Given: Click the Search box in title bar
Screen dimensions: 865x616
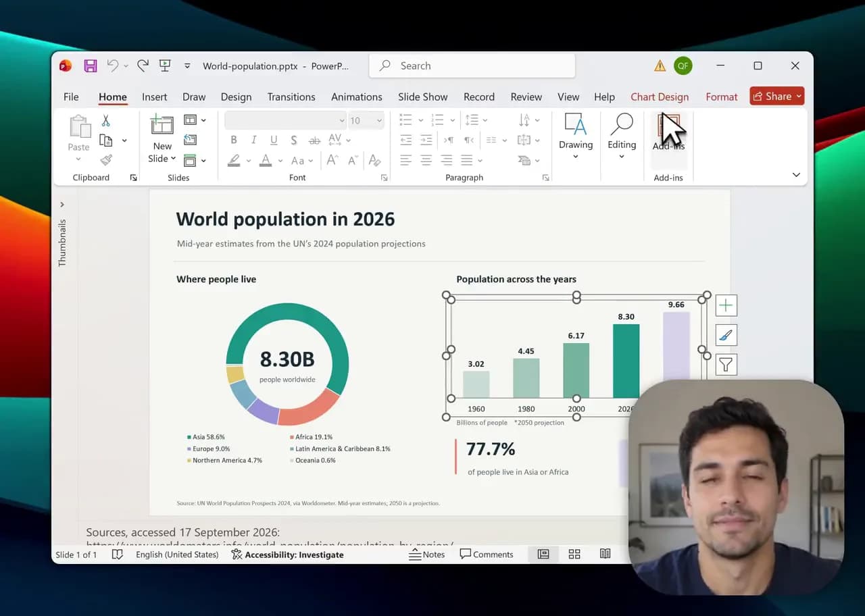Looking at the screenshot, I should coord(472,66).
